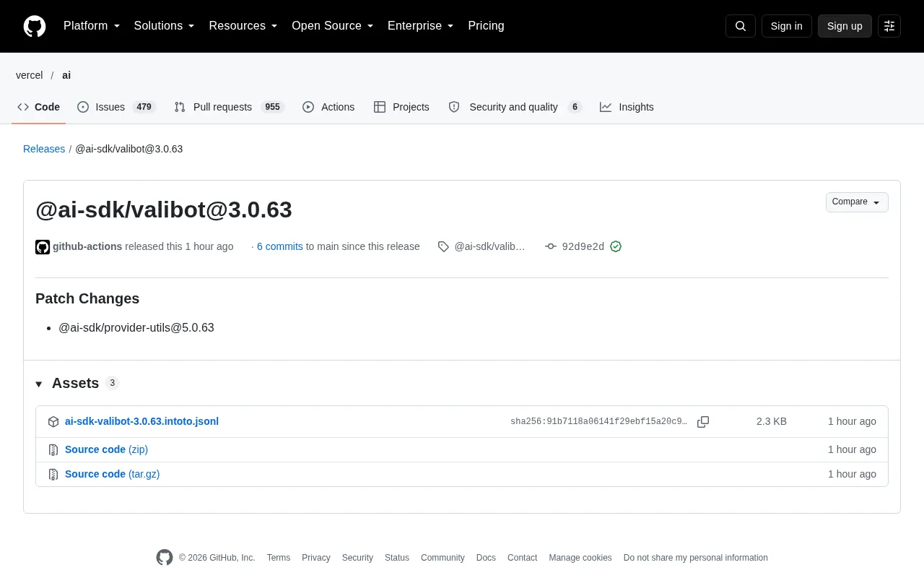Screen dimensions: 924x578
Task: Click the tar.gz file icon
Action: coord(53,475)
